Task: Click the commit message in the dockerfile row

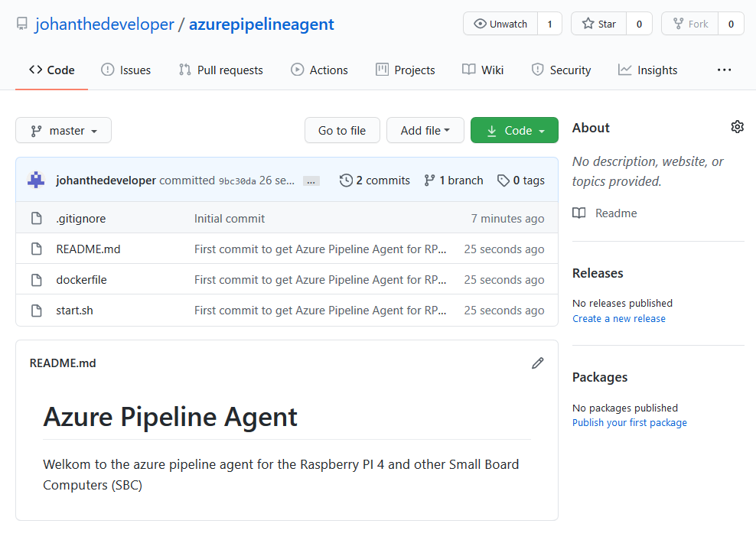Action: coord(320,280)
